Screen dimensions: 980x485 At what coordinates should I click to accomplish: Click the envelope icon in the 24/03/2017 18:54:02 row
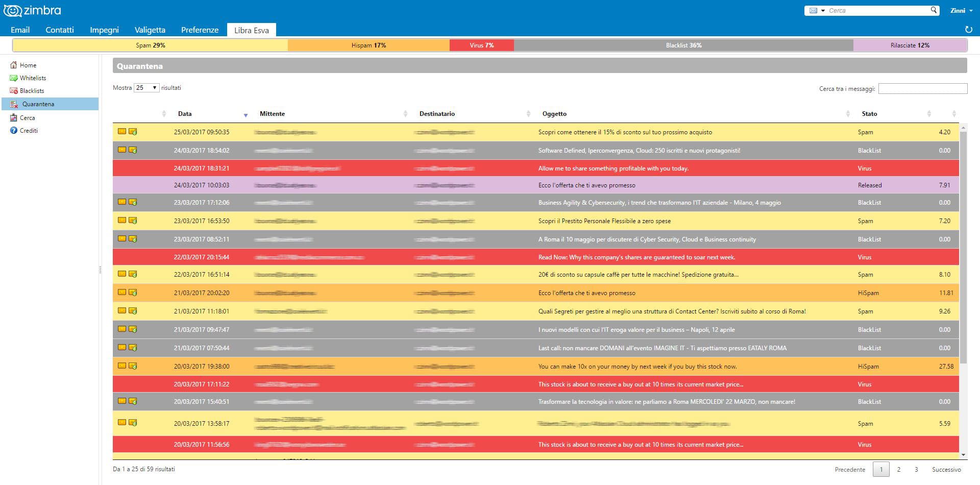pos(122,150)
